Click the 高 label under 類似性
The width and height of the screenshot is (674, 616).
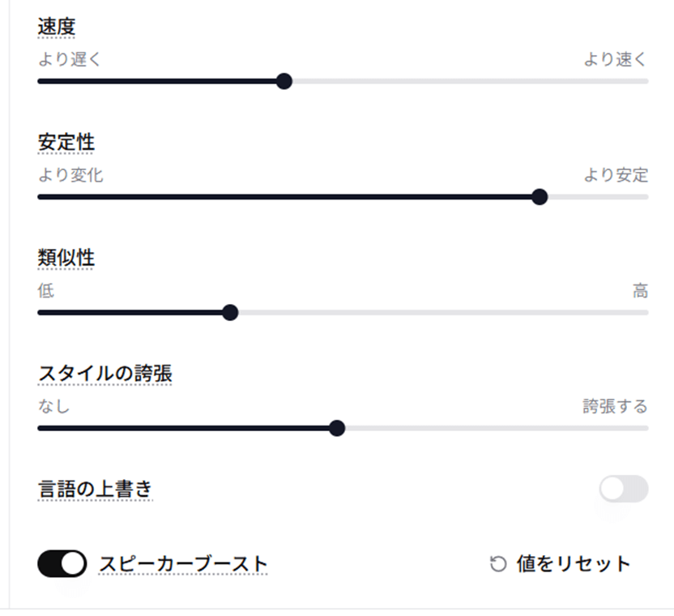tap(640, 291)
